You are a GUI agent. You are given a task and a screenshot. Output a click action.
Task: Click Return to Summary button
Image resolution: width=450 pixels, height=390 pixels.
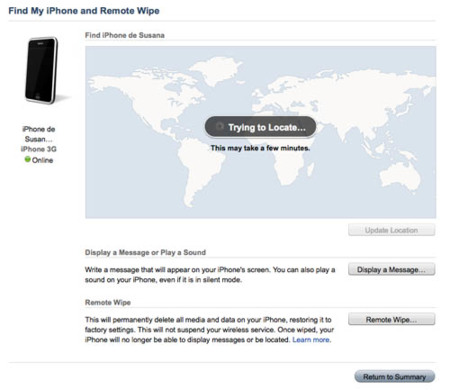coord(395,377)
